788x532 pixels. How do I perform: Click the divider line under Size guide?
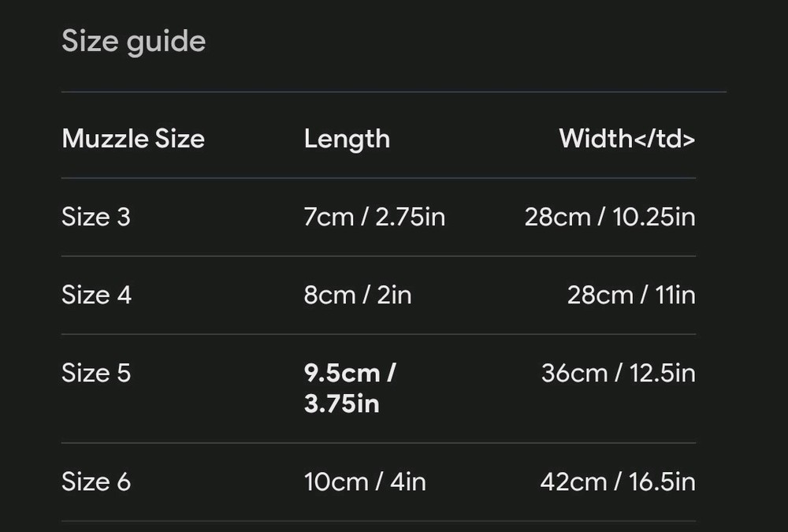(394, 92)
